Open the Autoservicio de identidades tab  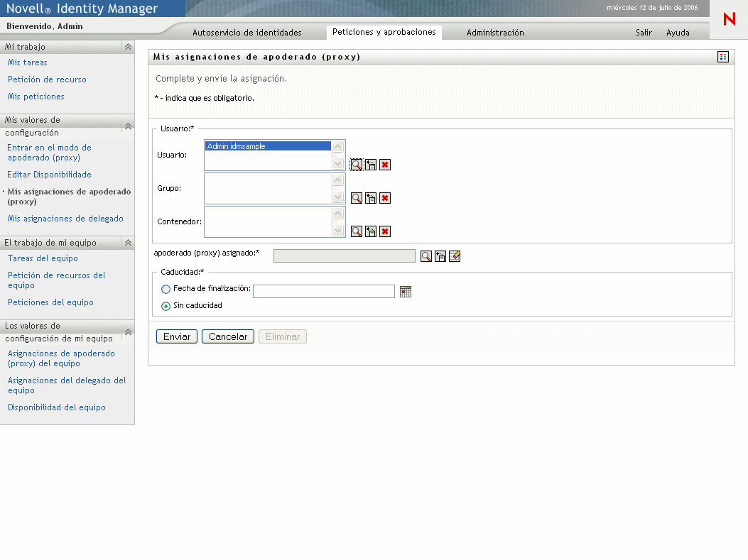[x=247, y=33]
